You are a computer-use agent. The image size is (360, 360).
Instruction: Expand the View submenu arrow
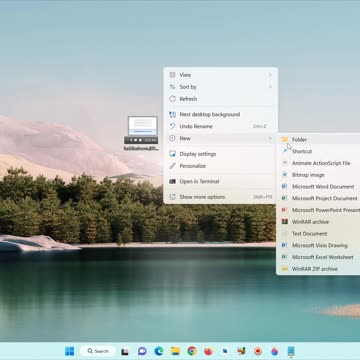(x=270, y=75)
